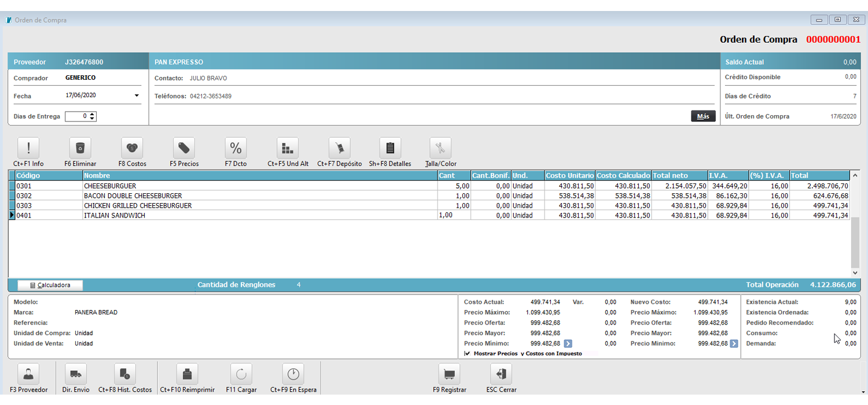Select F3 Proveedor icon

coord(28,374)
